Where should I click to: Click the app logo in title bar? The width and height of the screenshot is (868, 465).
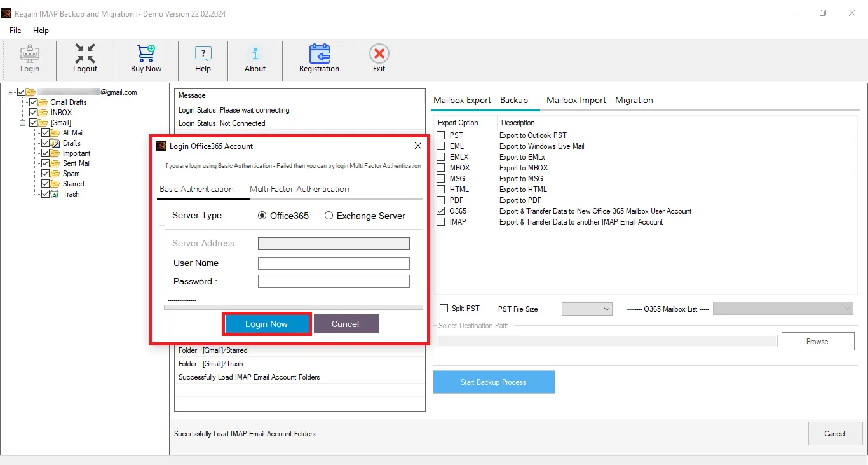(x=7, y=13)
